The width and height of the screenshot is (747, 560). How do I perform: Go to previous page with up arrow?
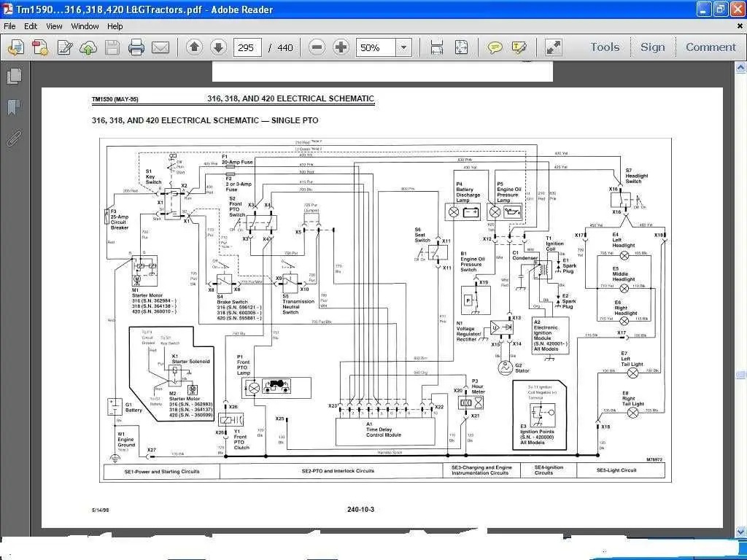click(x=194, y=47)
